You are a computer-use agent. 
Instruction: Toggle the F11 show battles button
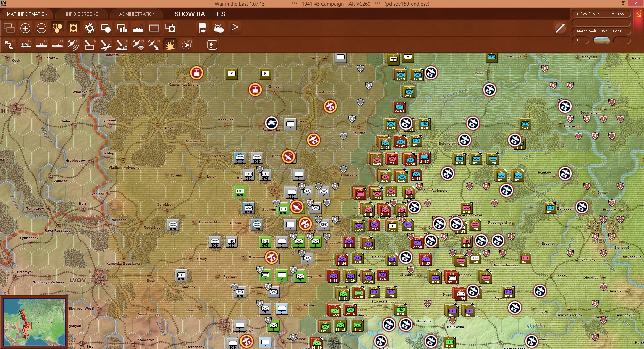coord(170,45)
